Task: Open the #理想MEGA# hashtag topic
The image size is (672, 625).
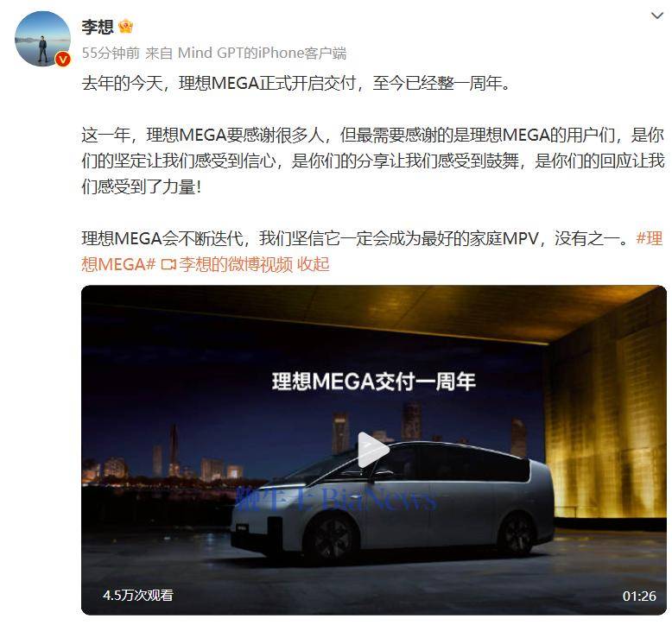Action: (x=372, y=251)
